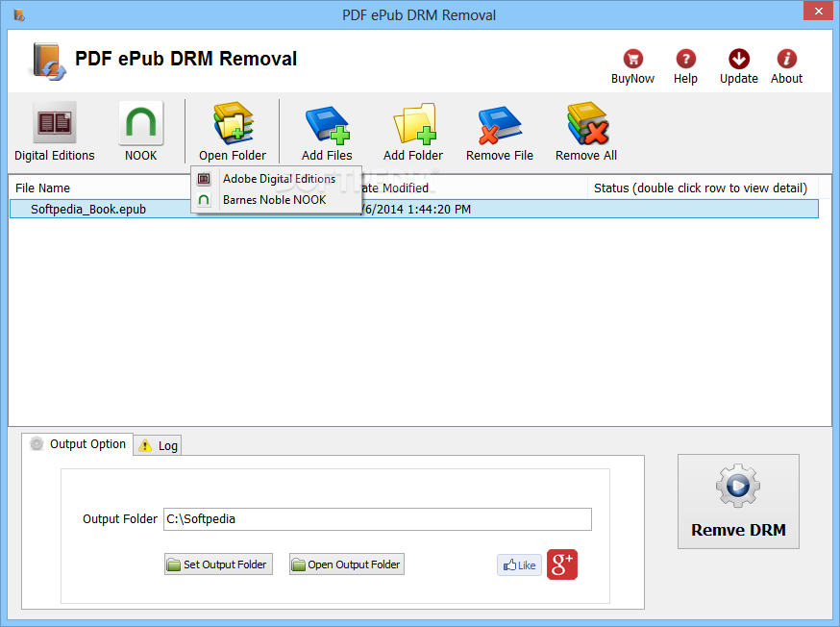Open Help with the question mark icon
The image size is (840, 627).
coord(685,66)
